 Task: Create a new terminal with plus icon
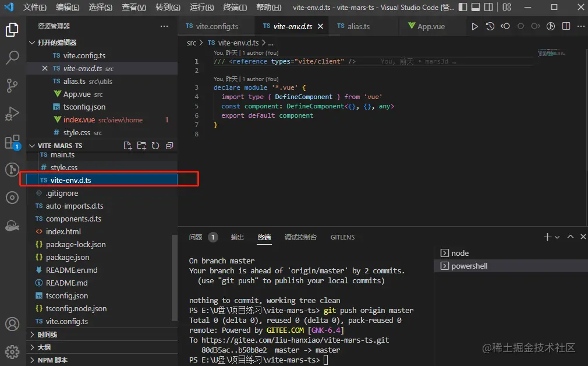coord(547,237)
